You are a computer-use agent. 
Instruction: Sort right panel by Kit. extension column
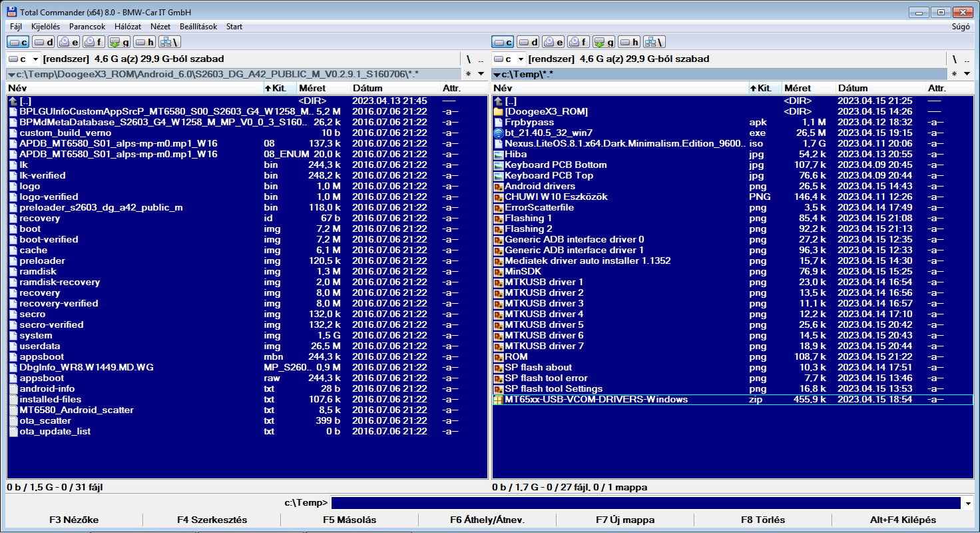coord(765,88)
